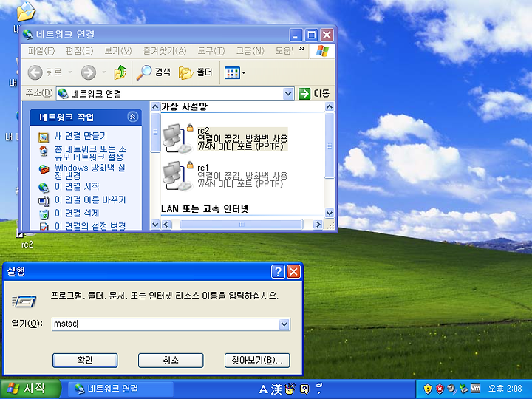Click the Views icon in the toolbar
Image resolution: width=532 pixels, height=399 pixels.
232,72
